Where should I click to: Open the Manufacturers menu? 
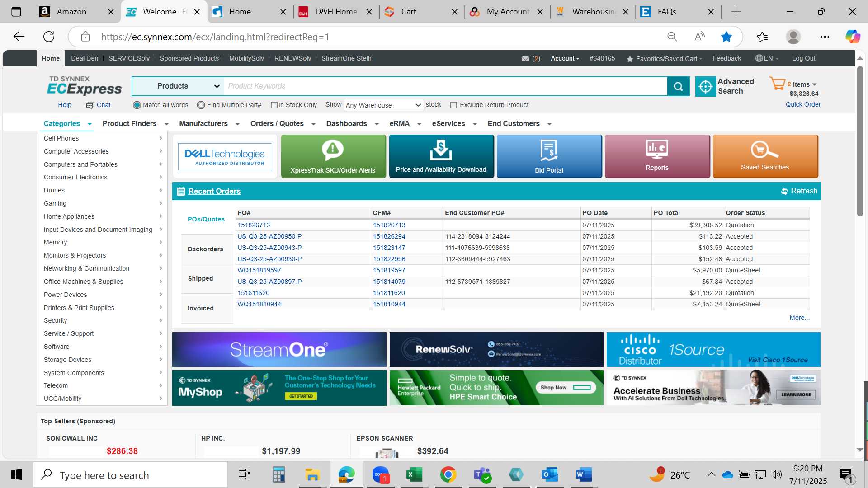click(209, 124)
